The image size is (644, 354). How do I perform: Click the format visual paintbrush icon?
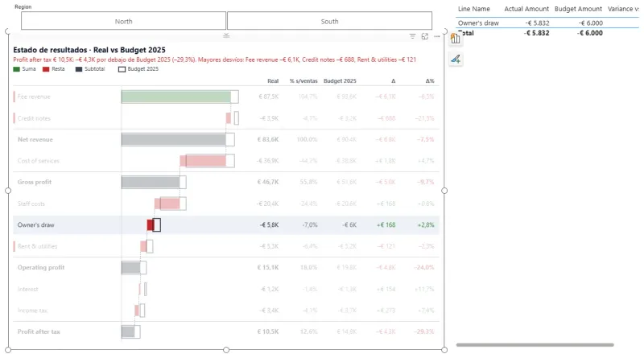[x=456, y=60]
